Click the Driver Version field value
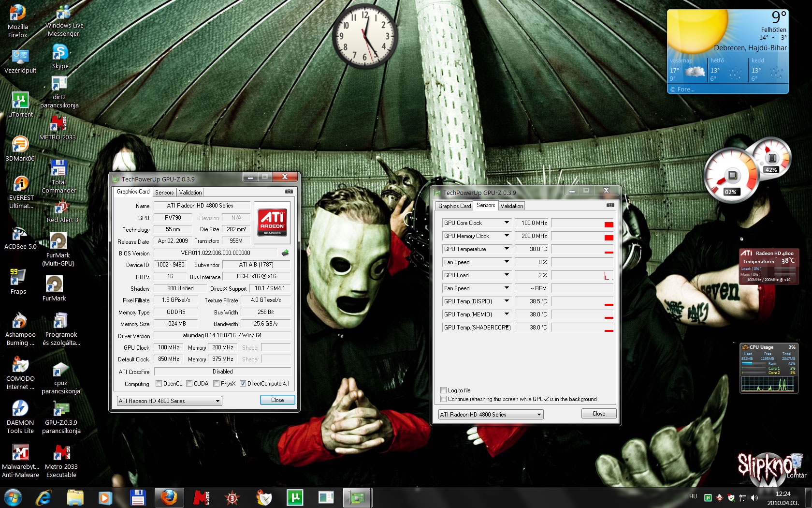Screen dimensions: 812x508 tap(222, 335)
